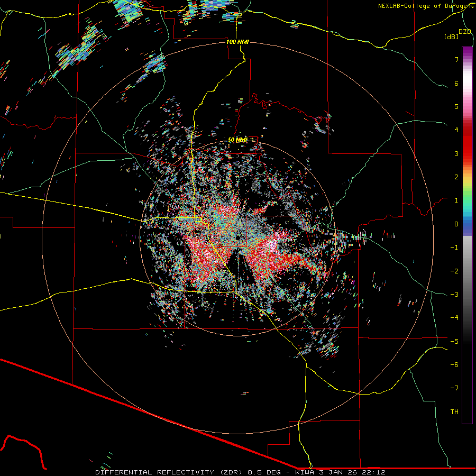Select the -3 scale label
476x476 pixels.
(x=454, y=295)
